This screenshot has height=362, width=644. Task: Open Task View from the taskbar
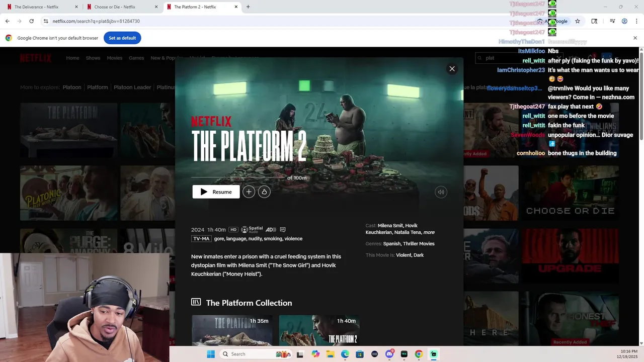(300, 354)
